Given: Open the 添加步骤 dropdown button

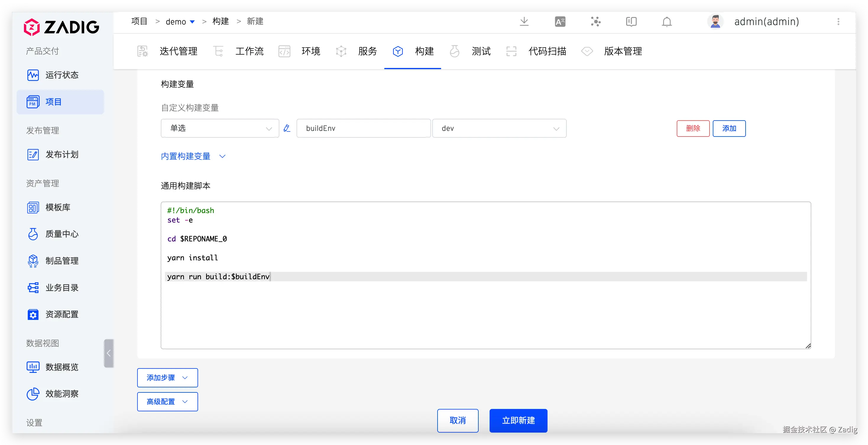Looking at the screenshot, I should click(167, 378).
